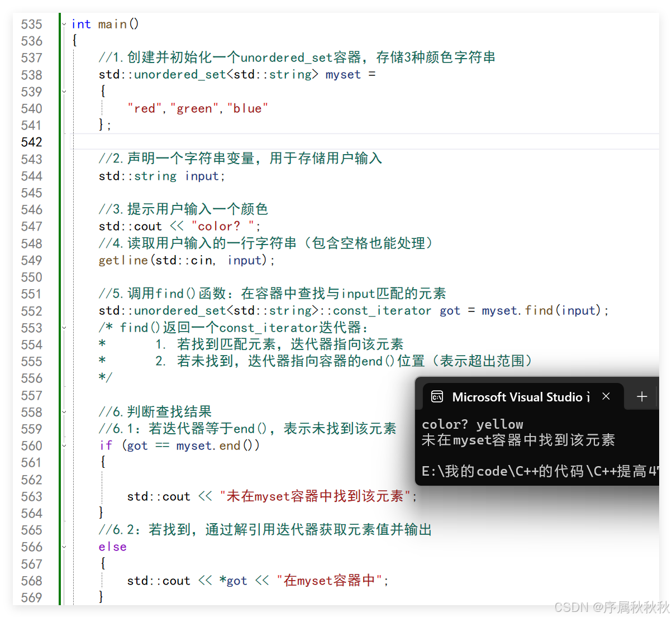Close the Visual Studio debug console tab
This screenshot has height=618, width=672.
[606, 396]
